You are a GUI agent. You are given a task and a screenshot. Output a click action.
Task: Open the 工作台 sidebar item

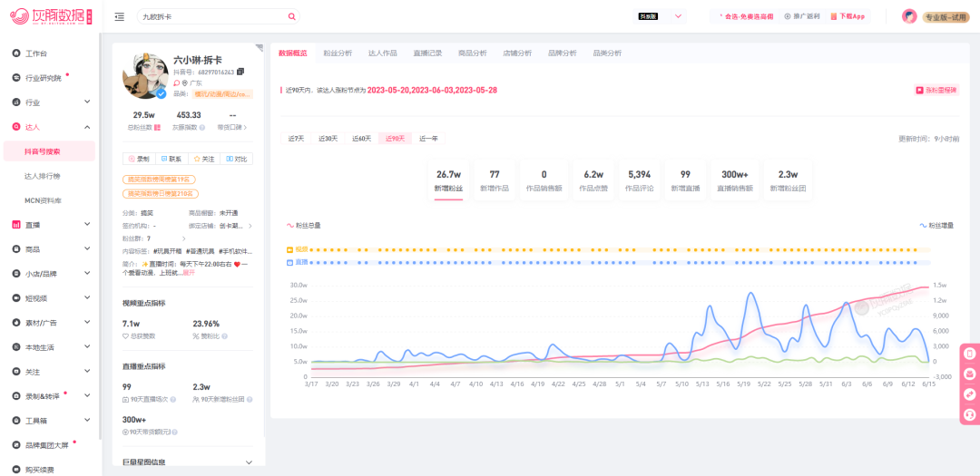36,53
